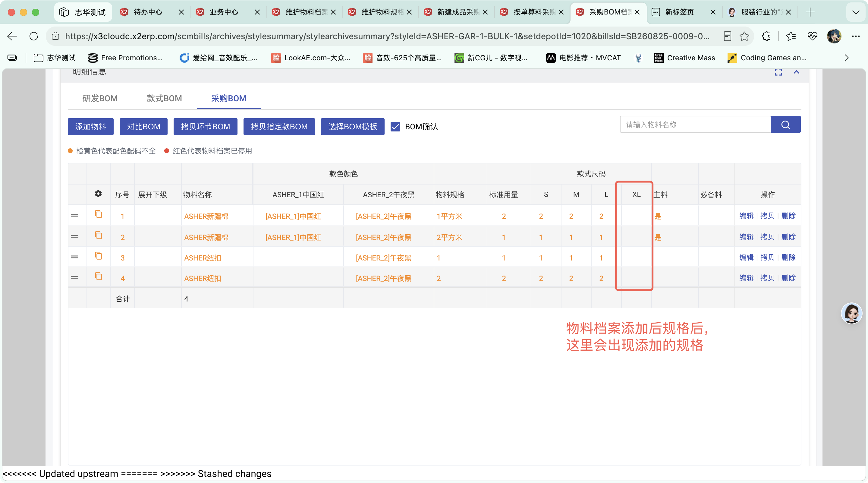Bookmark this page with star icon
This screenshot has width=868, height=483.
(x=744, y=36)
